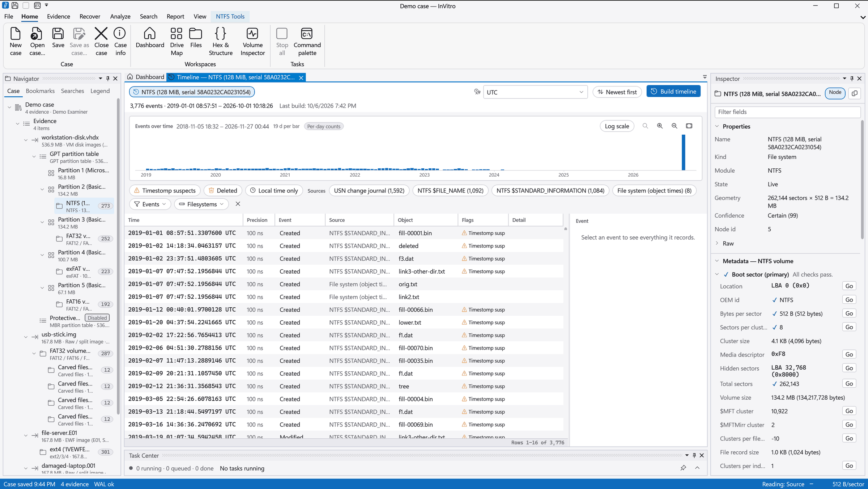The height and width of the screenshot is (489, 868).
Task: Pin the Task Center panel
Action: [x=694, y=455]
